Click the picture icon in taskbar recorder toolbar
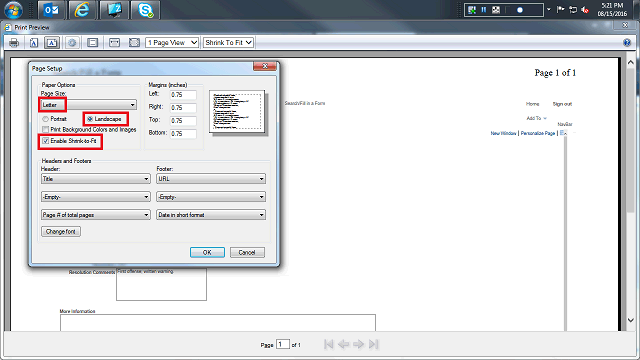The image size is (640, 360). [x=496, y=9]
